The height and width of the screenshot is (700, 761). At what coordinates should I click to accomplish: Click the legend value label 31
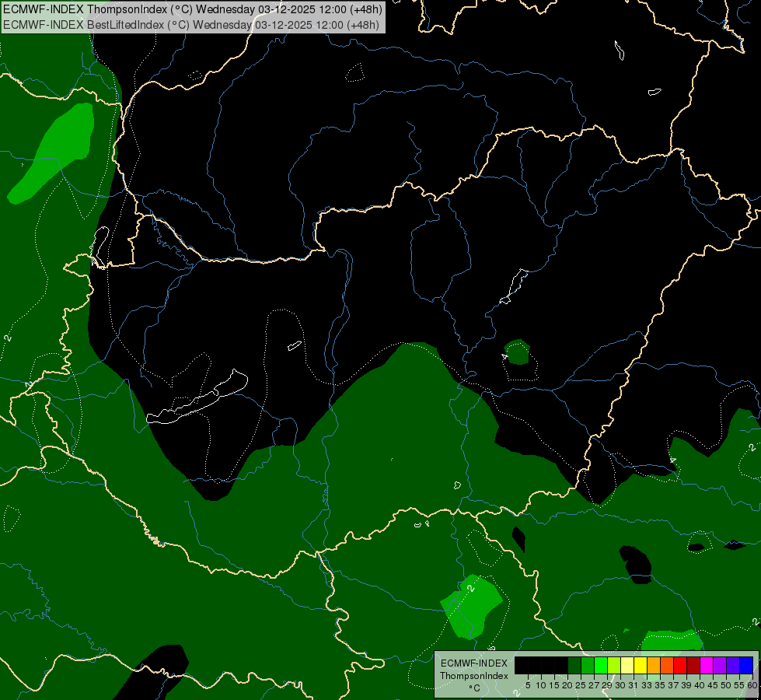tap(634, 685)
